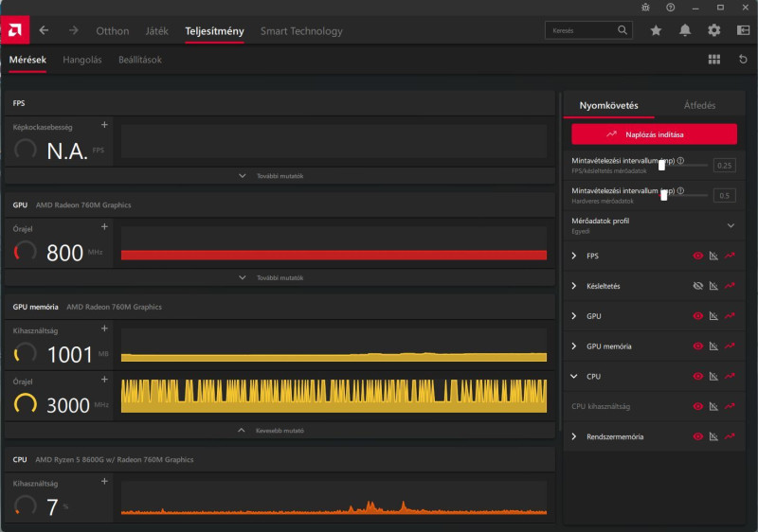
Task: Open favorites star icon
Action: point(656,30)
